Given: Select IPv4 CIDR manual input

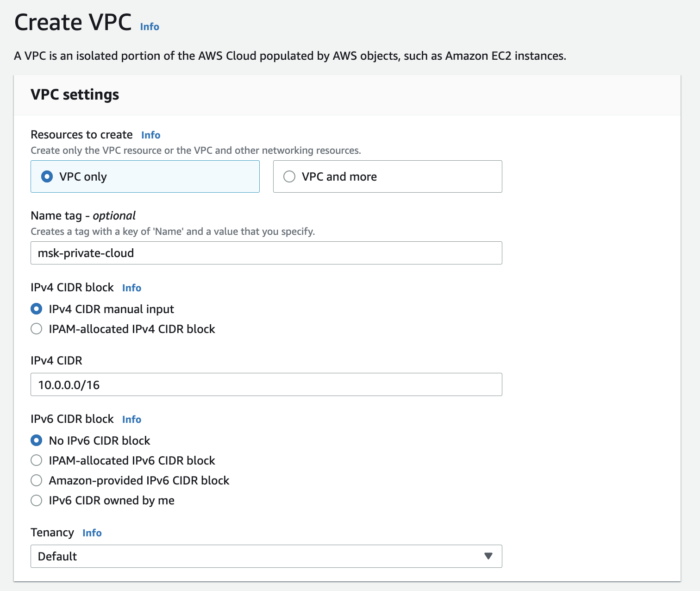Looking at the screenshot, I should click(x=37, y=309).
